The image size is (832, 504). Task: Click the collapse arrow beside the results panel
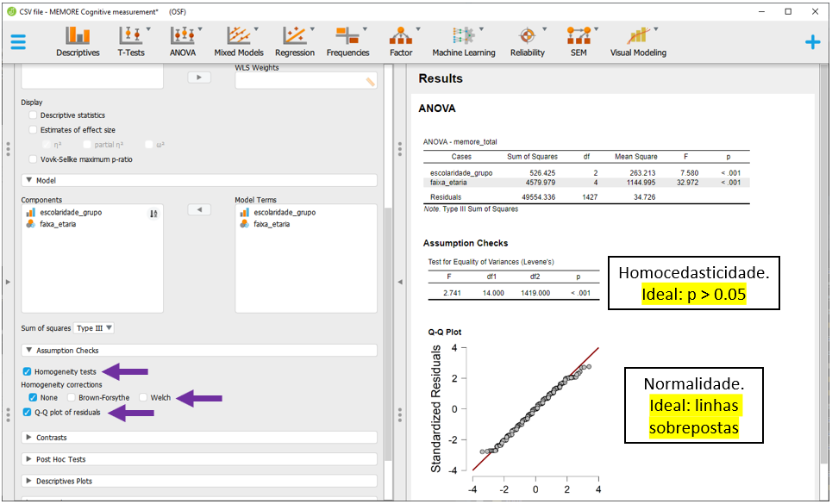pyautogui.click(x=400, y=282)
